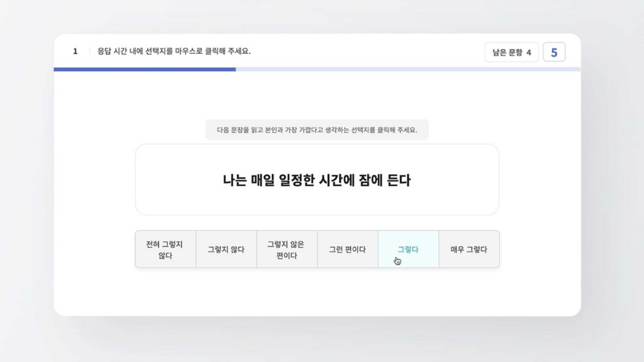644x362 pixels.
Task: Click the word '든다' ending the statement
Action: pyautogui.click(x=398, y=180)
